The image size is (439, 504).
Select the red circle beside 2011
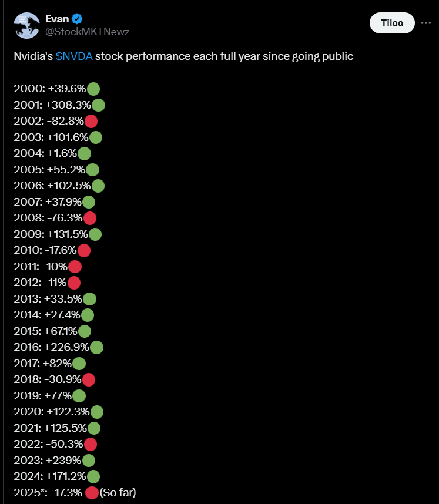click(75, 267)
